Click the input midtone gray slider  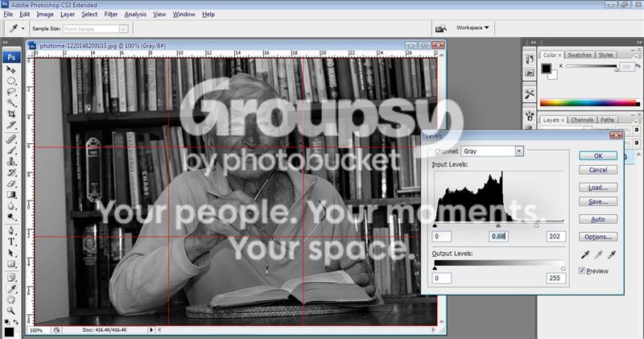(x=498, y=225)
